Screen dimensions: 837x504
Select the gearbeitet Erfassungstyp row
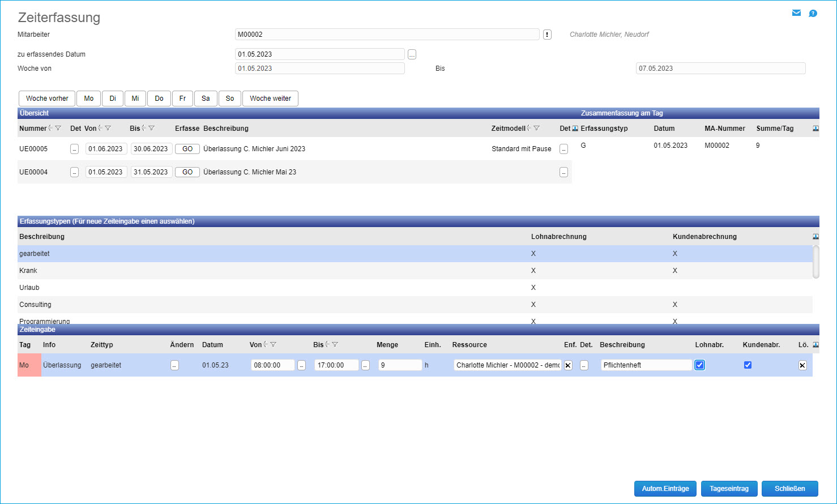pos(415,254)
